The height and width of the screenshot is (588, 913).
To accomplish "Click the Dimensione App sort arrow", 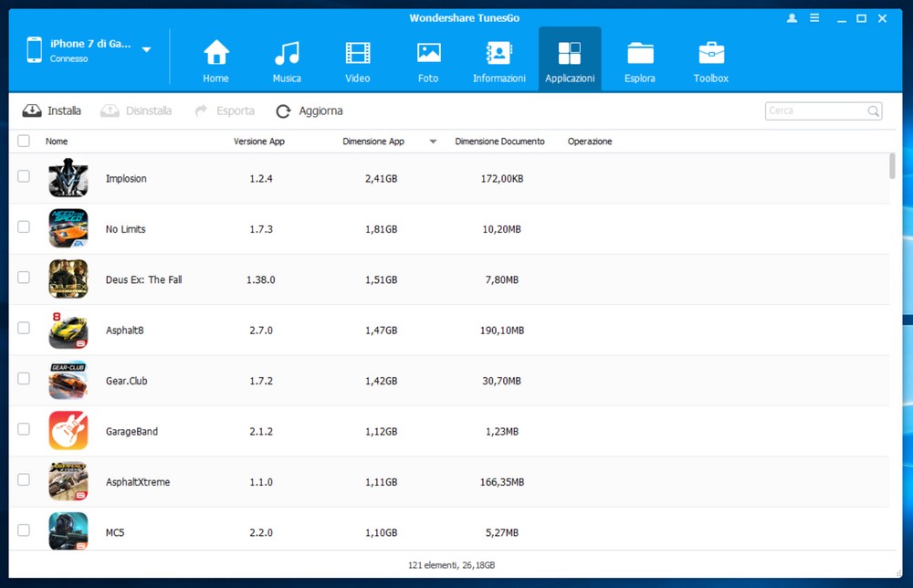I will [433, 142].
